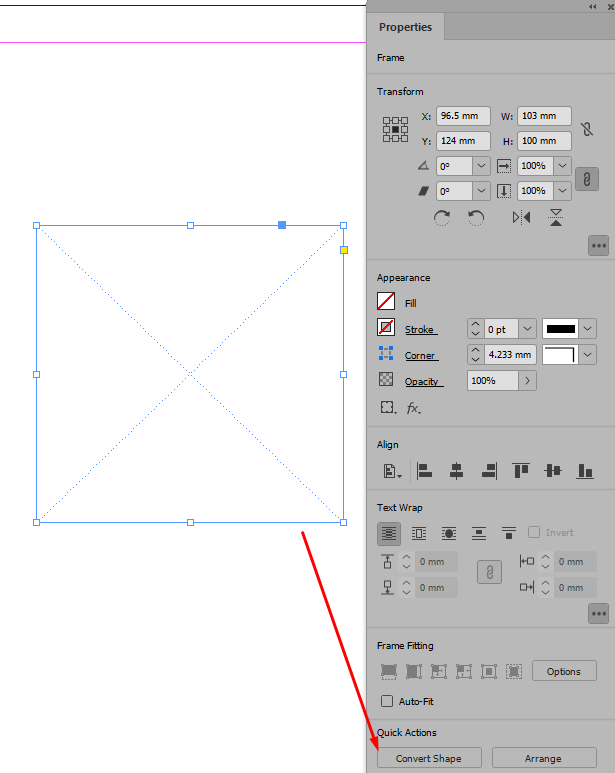
Task: Select Wrap around bounding box
Action: coord(419,533)
